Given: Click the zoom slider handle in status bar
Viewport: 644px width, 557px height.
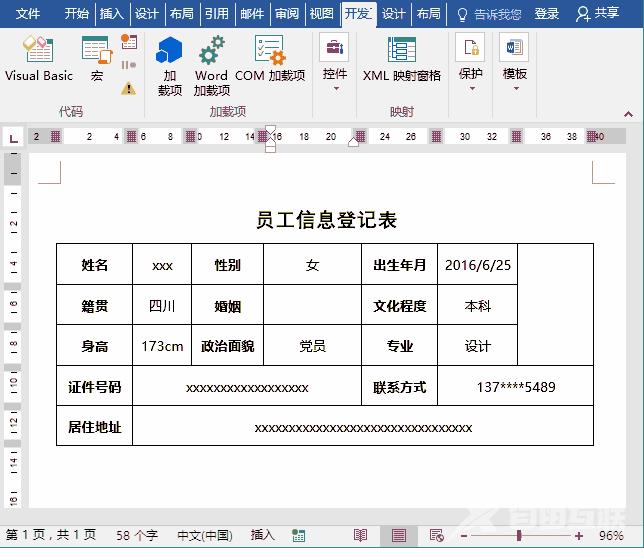Looking at the screenshot, I should tap(517, 536).
